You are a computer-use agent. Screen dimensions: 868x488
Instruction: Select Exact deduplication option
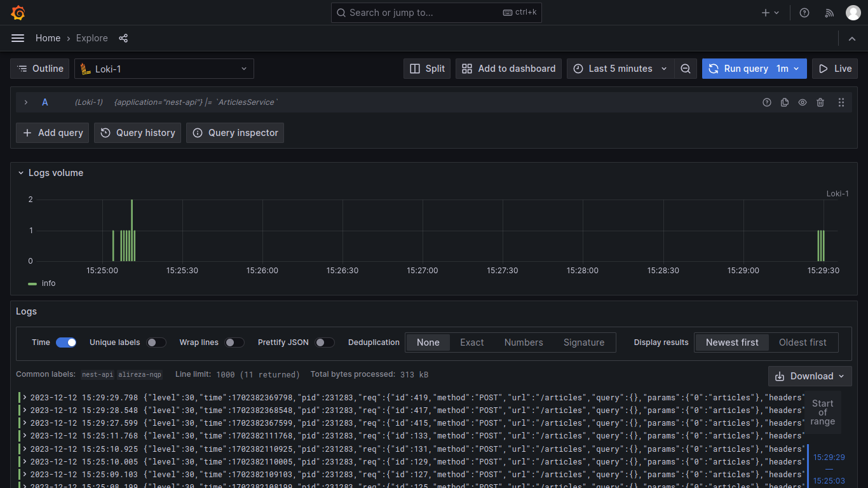click(472, 342)
